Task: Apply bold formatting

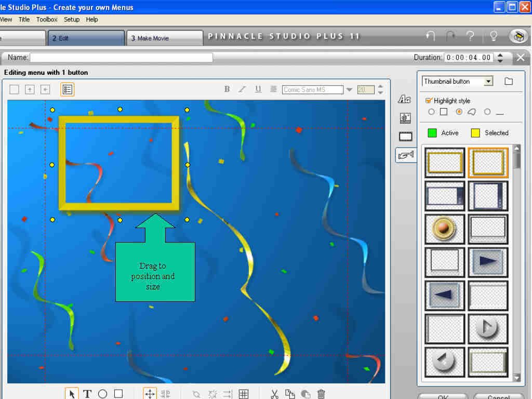Action: (x=227, y=89)
